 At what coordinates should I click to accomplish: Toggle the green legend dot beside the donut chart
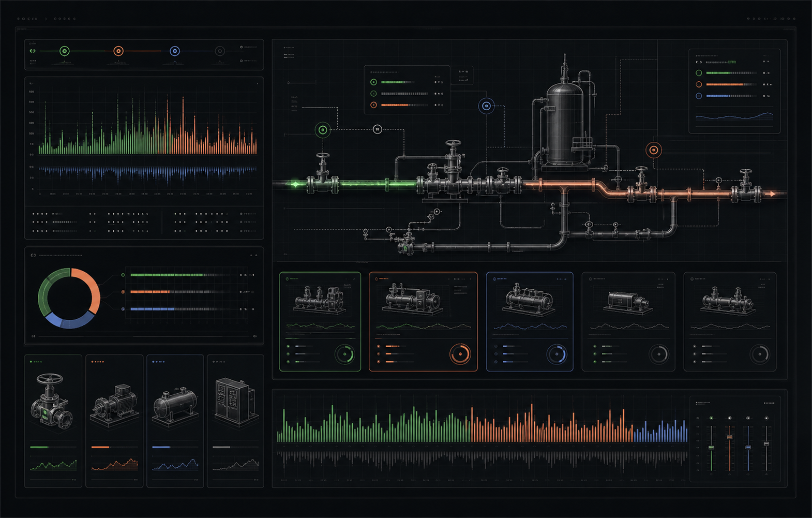pyautogui.click(x=123, y=275)
